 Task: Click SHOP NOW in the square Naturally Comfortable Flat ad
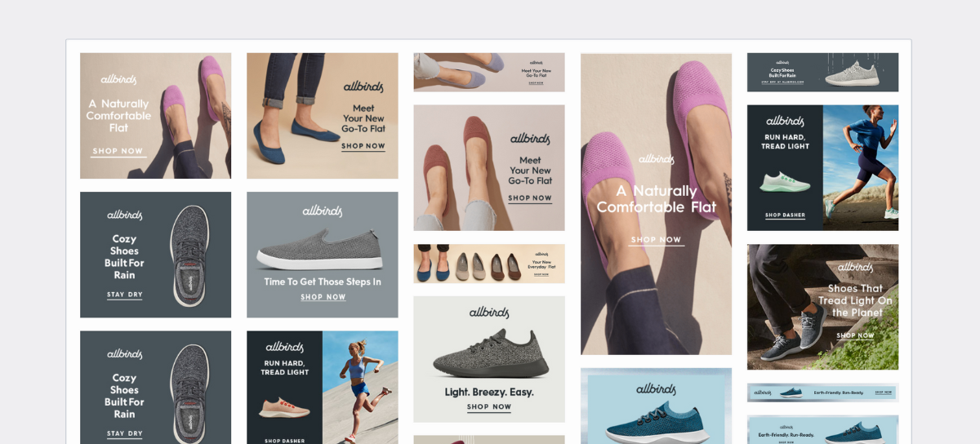click(x=118, y=151)
